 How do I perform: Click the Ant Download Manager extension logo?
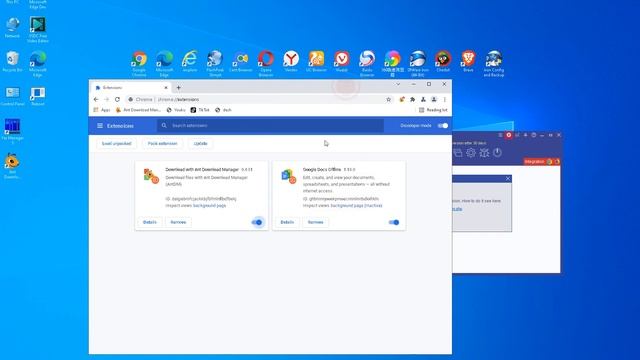tap(151, 176)
